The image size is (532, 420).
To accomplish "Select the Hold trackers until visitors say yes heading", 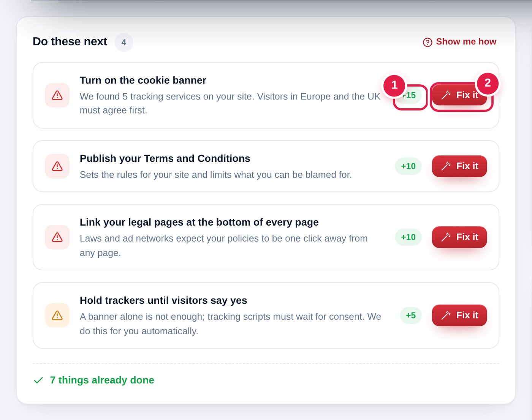I will click(163, 300).
